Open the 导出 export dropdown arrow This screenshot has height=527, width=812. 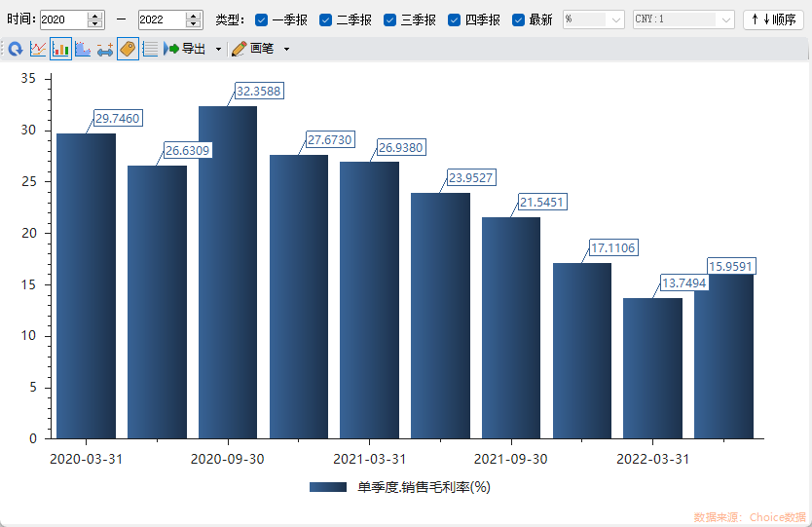coord(218,49)
